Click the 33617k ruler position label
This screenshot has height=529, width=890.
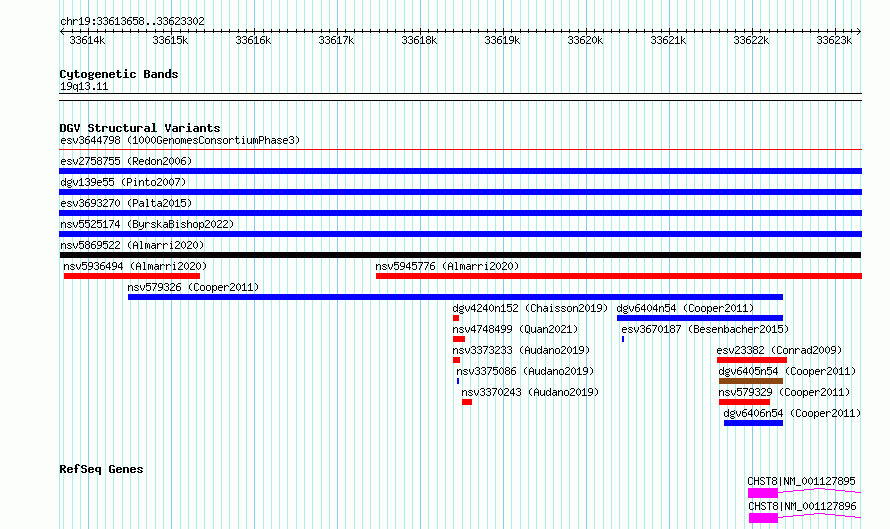336,40
